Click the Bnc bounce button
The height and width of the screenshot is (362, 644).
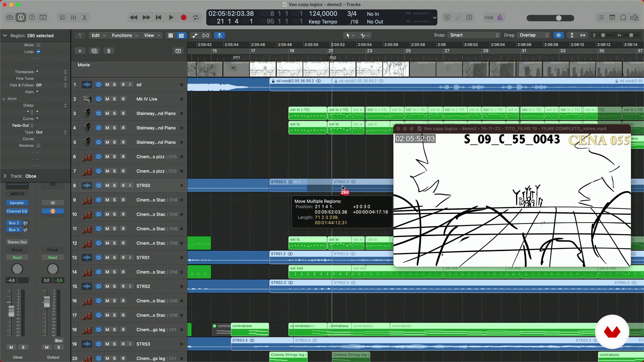pos(59,341)
